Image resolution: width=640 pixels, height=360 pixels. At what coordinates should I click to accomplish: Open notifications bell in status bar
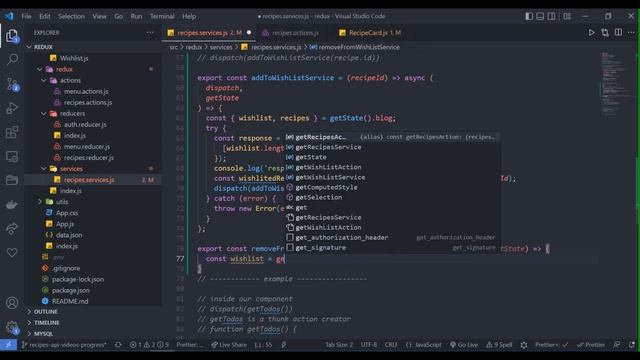point(632,345)
